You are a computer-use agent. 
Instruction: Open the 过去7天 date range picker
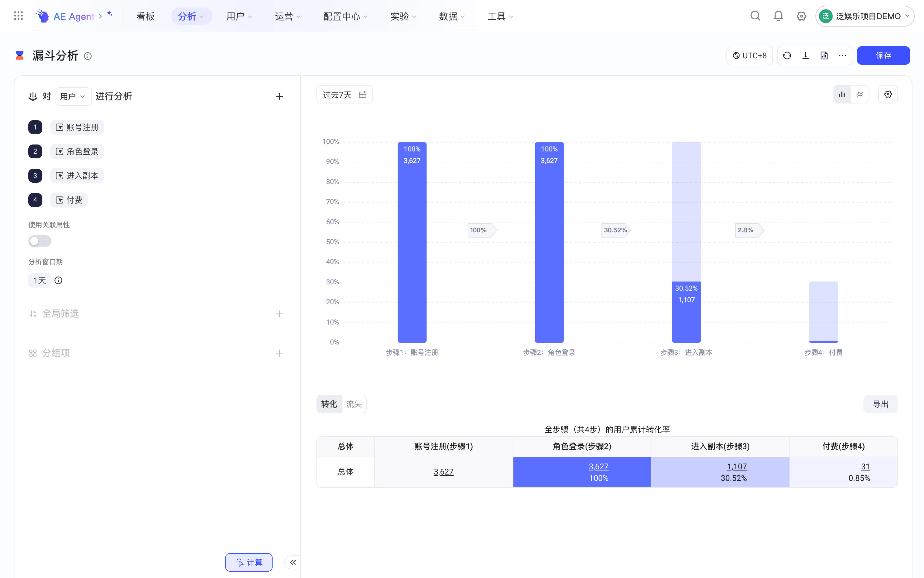coord(344,95)
